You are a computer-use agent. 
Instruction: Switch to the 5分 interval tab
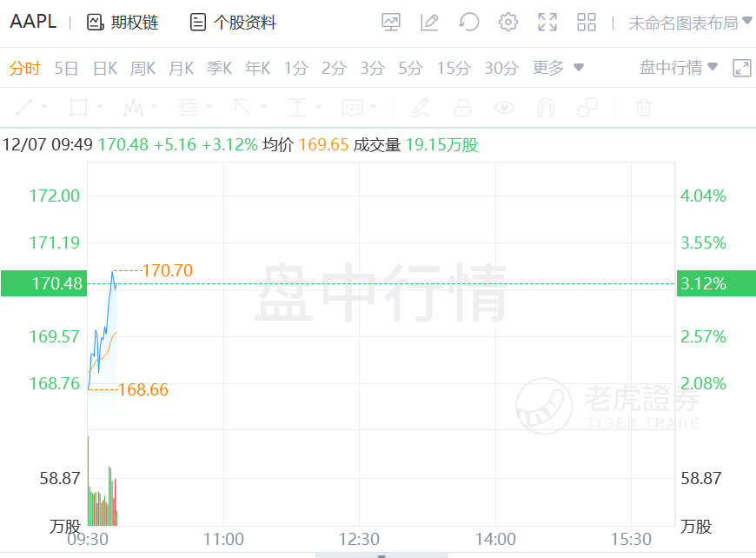pyautogui.click(x=410, y=68)
